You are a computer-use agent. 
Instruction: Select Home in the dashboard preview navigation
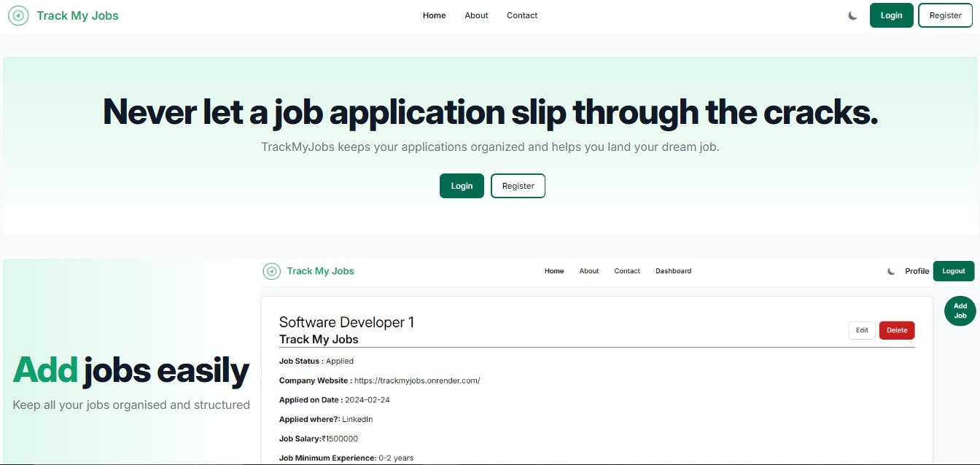554,271
